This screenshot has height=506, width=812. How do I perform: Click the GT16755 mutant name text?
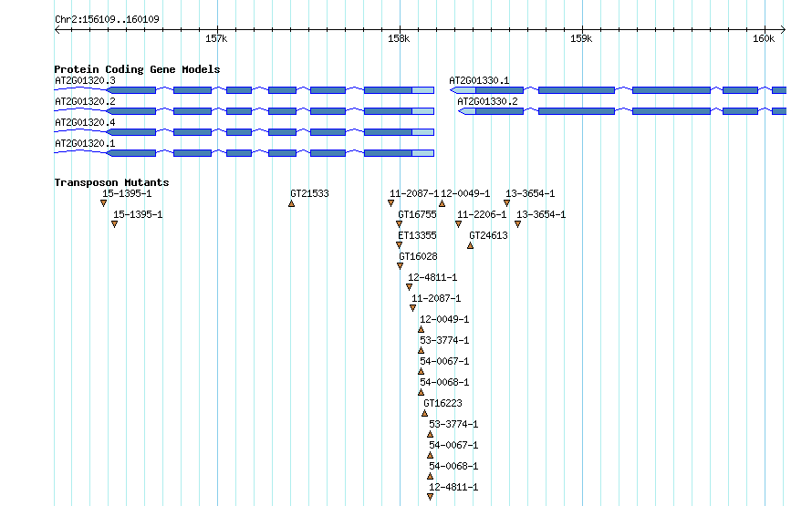[x=417, y=215]
